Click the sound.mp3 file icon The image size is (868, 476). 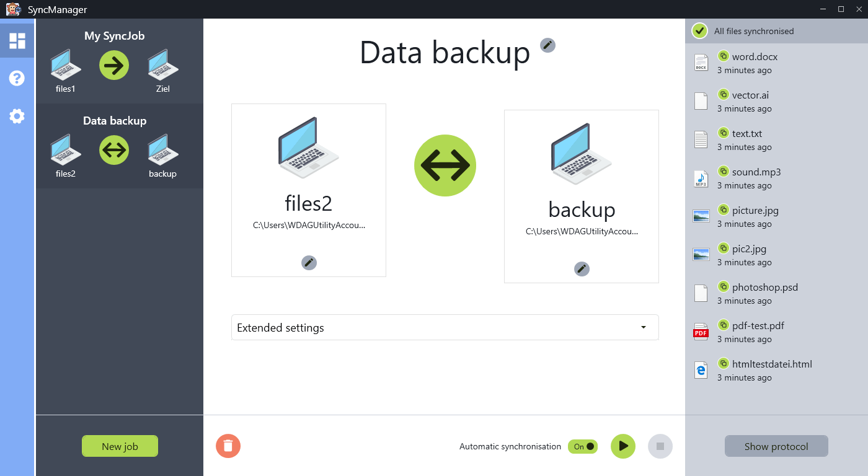click(701, 178)
